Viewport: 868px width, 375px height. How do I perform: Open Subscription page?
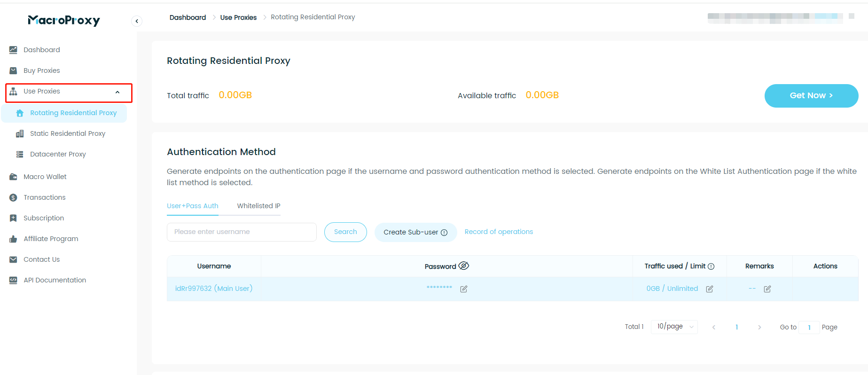pos(44,218)
